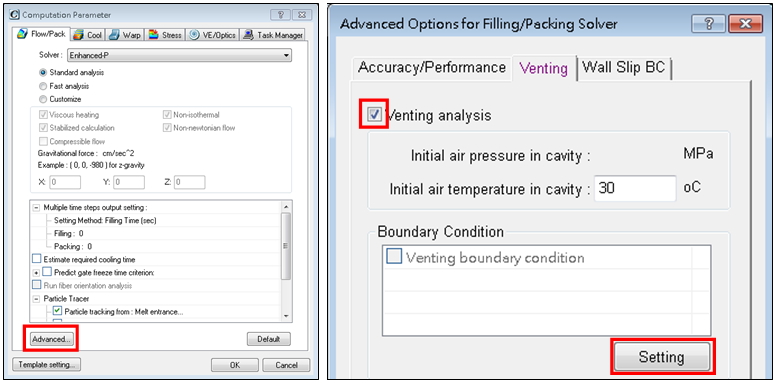Open the Warp tab

click(125, 35)
